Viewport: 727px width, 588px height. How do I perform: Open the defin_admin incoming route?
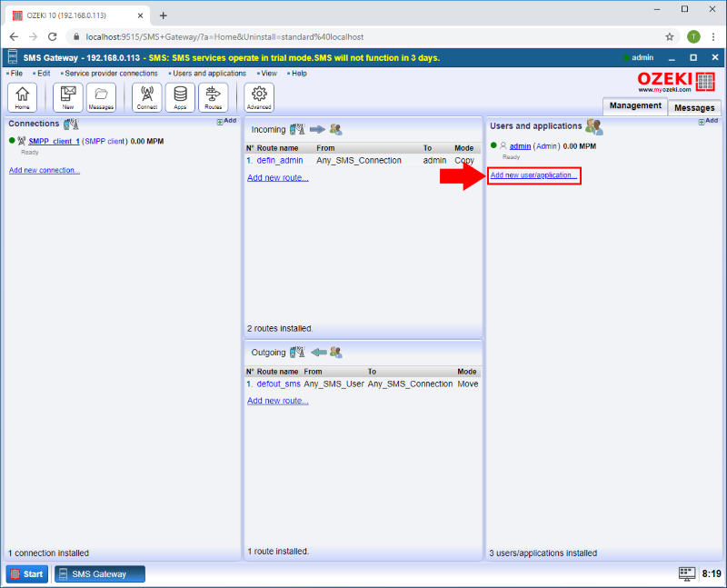(x=280, y=161)
